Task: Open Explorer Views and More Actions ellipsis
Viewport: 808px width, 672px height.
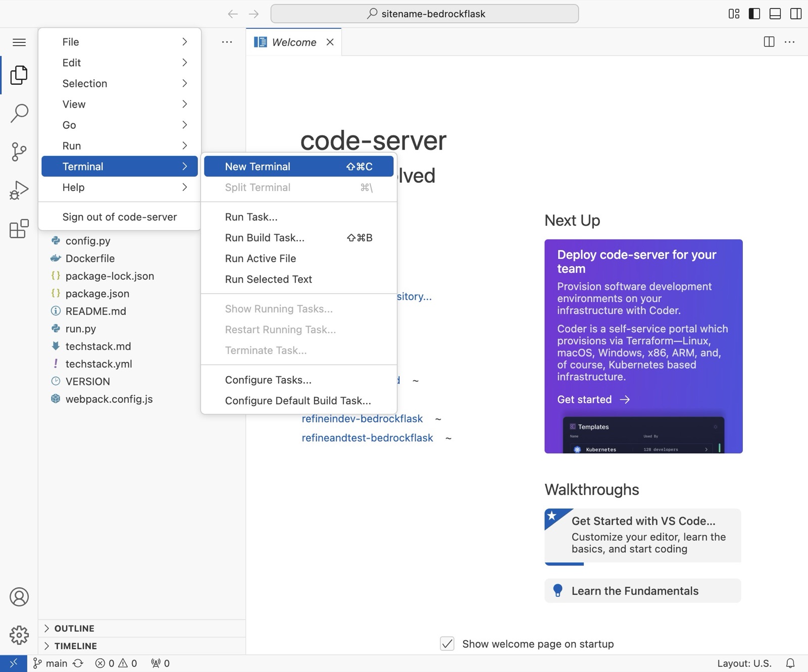Action: pos(227,42)
